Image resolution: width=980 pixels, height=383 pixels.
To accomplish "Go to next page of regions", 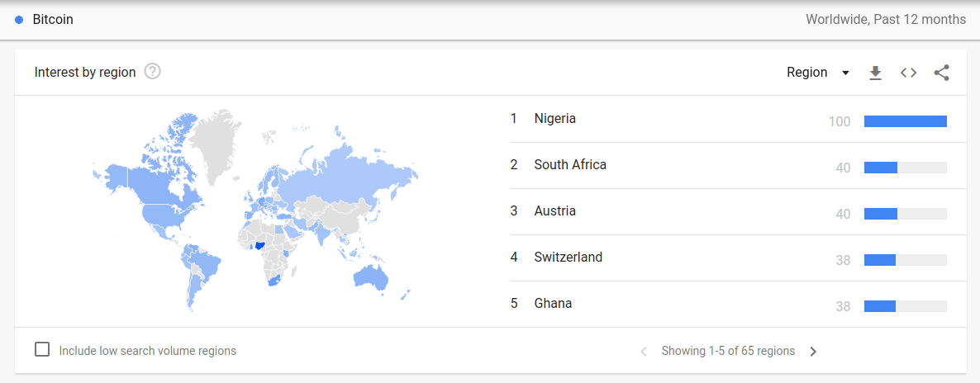I will click(x=813, y=351).
